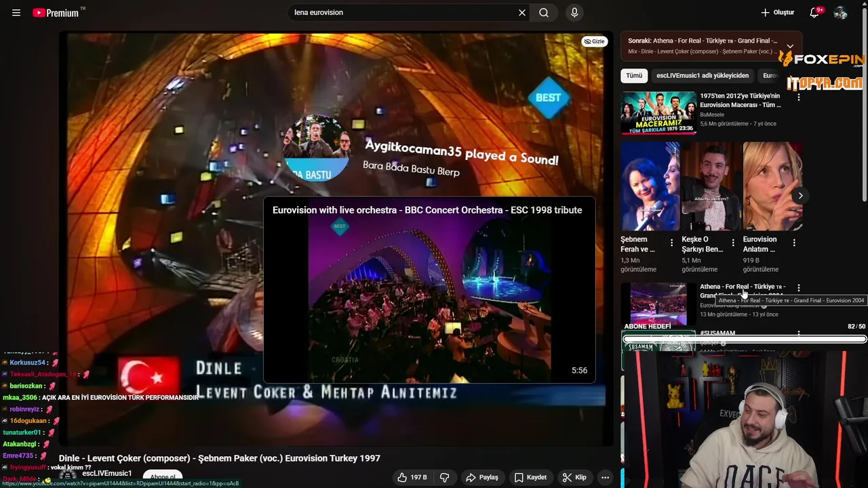Open options for Eurovision Anlatım short
Viewport: 868px width, 488px height.
(x=794, y=243)
